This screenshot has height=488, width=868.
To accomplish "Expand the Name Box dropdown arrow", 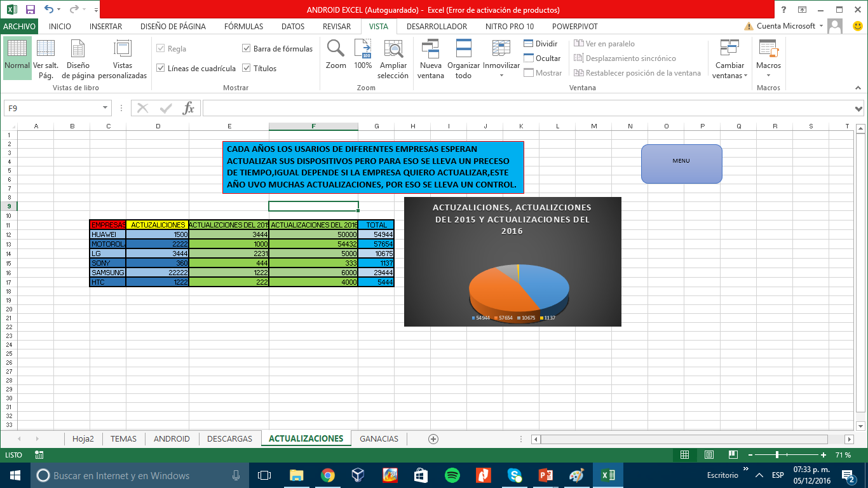I will [106, 109].
